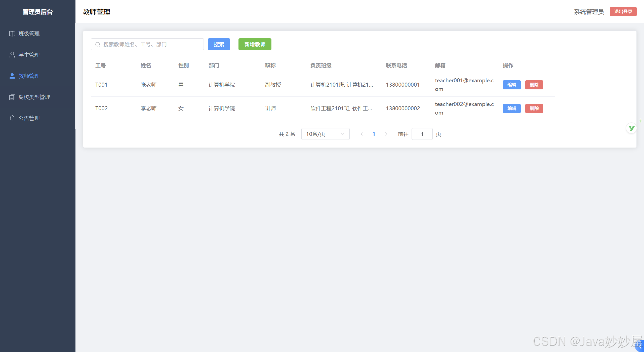Click the T002 cell
Image resolution: width=644 pixels, height=352 pixels.
pos(101,109)
